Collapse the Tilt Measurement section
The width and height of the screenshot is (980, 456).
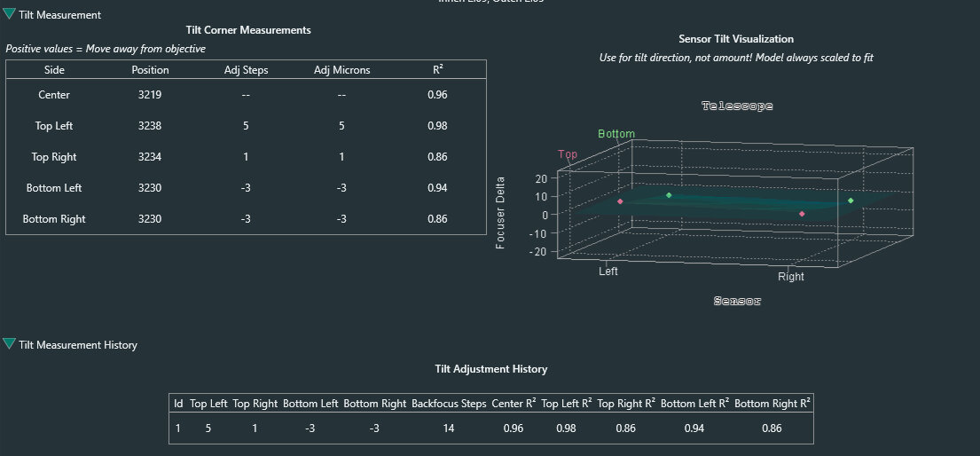(x=10, y=14)
